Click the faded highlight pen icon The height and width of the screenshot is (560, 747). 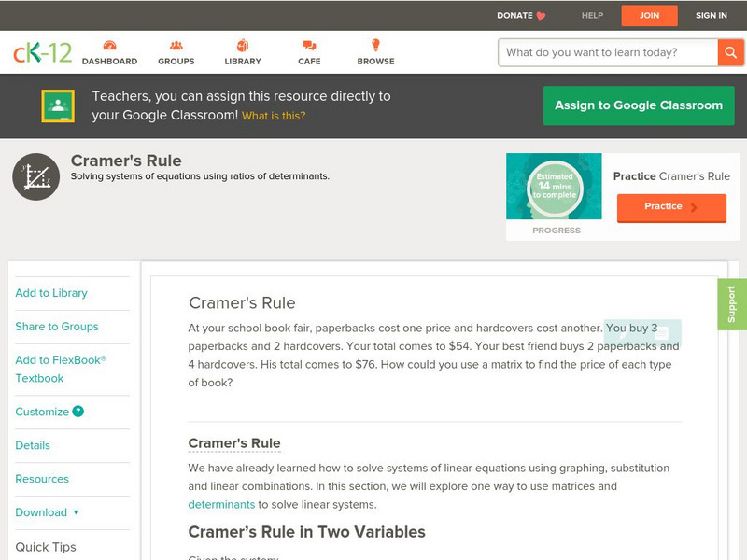pos(623,333)
